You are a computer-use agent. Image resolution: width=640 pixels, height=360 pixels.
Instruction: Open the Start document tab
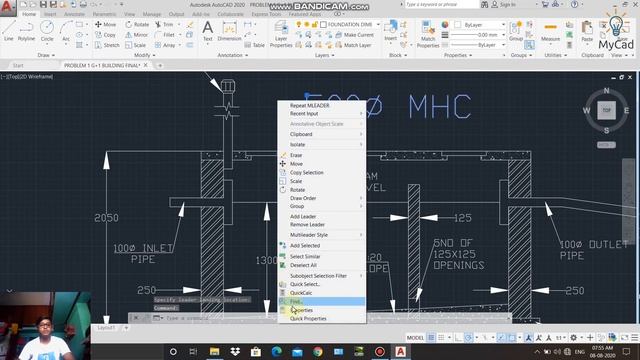coord(18,65)
